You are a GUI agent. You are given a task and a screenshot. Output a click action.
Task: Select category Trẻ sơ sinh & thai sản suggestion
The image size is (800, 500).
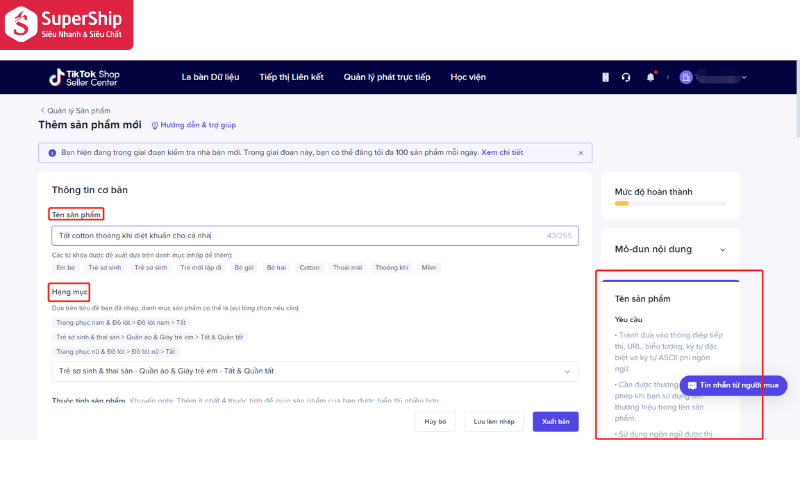[x=149, y=337]
